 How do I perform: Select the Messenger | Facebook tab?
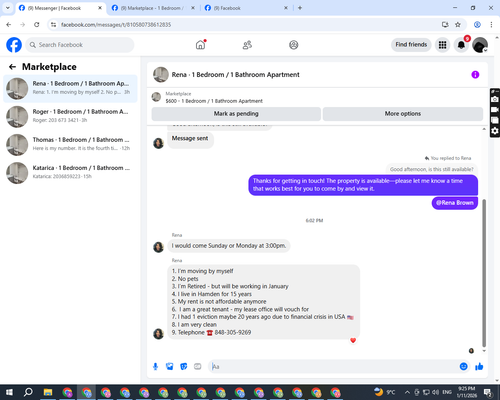(60, 8)
